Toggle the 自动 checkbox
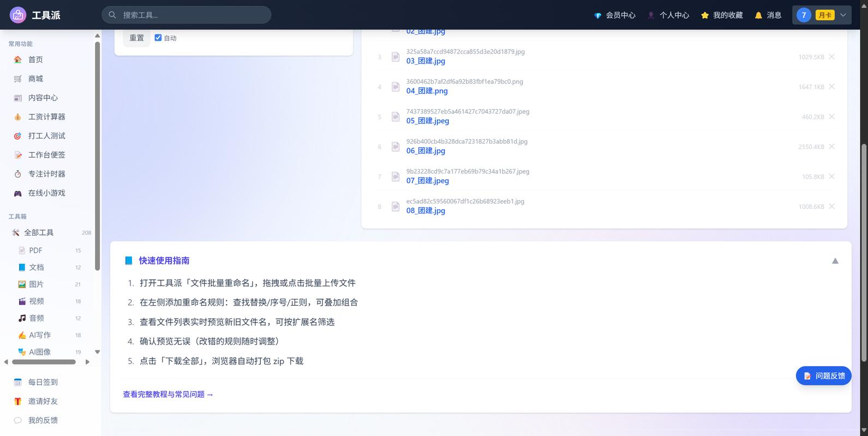Viewport: 868px width, 436px height. (x=158, y=38)
